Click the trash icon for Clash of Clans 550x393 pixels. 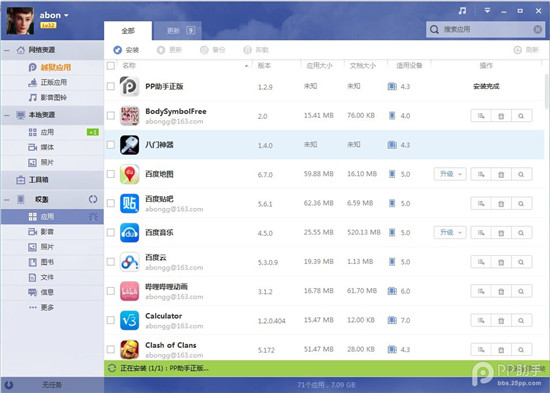(501, 349)
